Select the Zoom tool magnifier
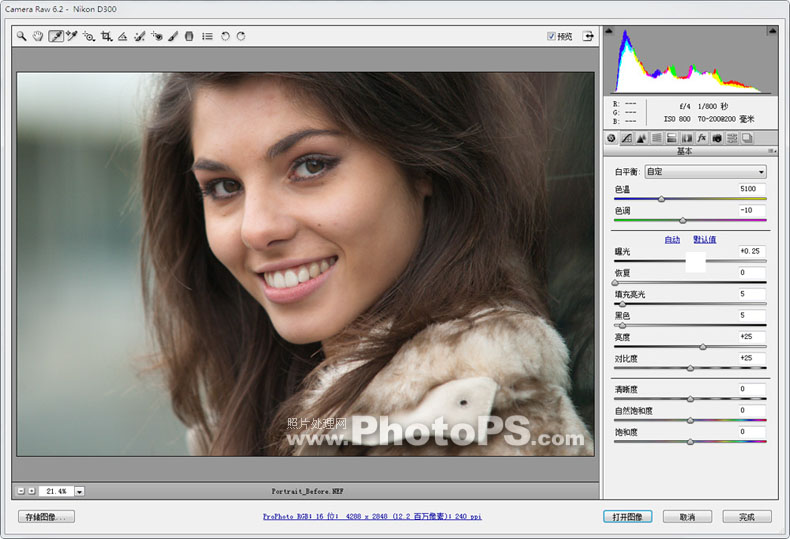 coord(21,36)
